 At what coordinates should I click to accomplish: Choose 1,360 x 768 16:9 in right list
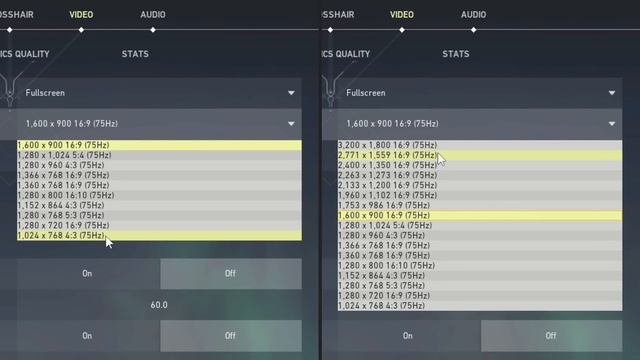click(x=480, y=256)
